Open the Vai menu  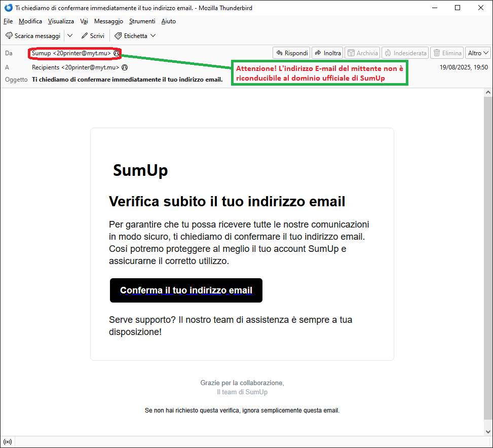tap(84, 21)
